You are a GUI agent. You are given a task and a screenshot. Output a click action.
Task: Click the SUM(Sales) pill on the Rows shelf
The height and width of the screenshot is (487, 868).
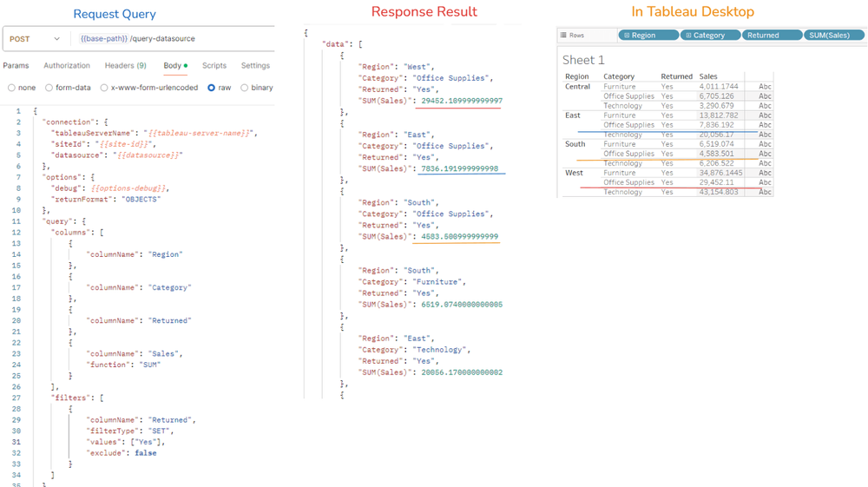point(833,35)
